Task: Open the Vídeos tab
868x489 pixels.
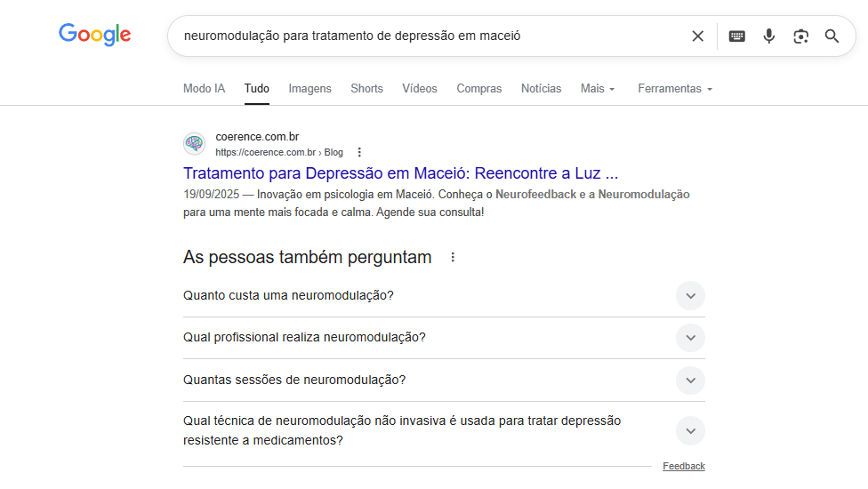Action: 420,89
